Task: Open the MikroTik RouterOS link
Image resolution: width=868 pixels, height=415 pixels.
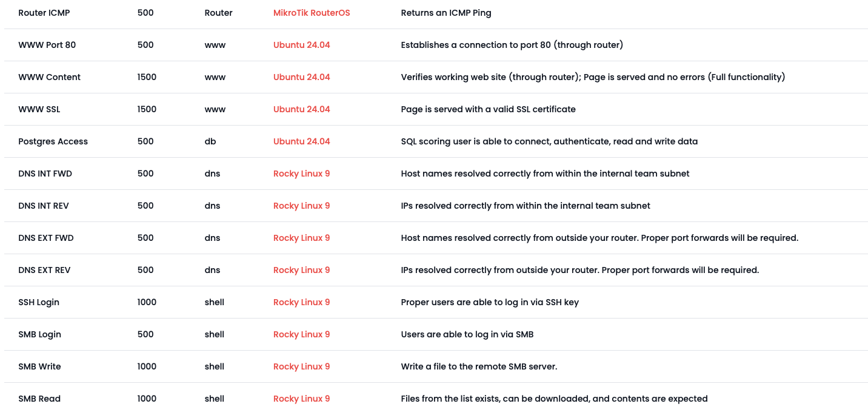Action: (x=312, y=13)
